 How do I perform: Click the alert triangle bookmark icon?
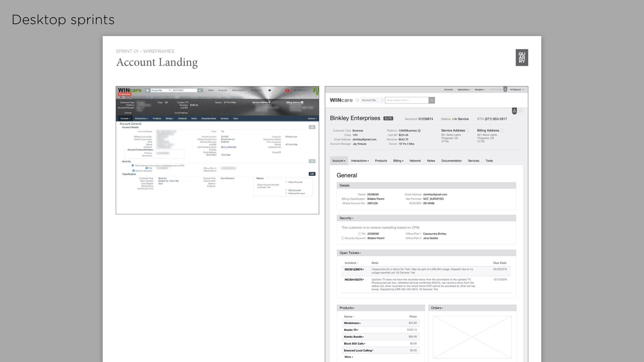[514, 111]
